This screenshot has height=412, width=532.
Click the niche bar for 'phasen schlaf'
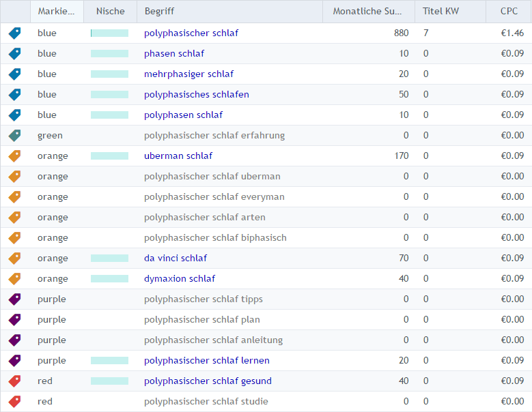(x=109, y=54)
